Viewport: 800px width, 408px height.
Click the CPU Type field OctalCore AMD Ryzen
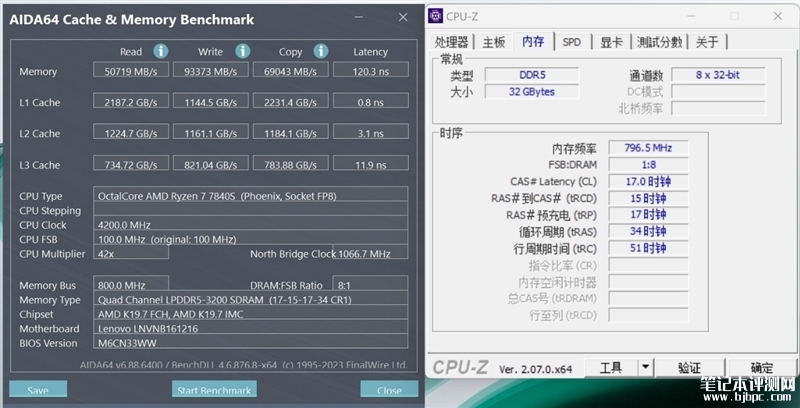(251, 194)
